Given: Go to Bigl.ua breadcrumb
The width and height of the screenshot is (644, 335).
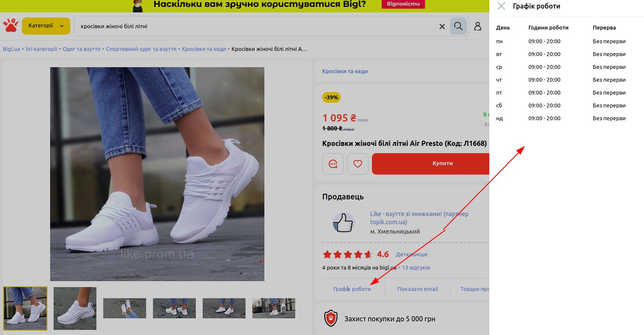Looking at the screenshot, I should (x=12, y=49).
